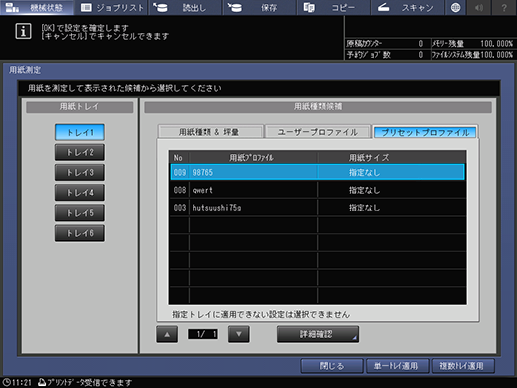Click the globe network icon
517x388 pixels.
tap(456, 7)
